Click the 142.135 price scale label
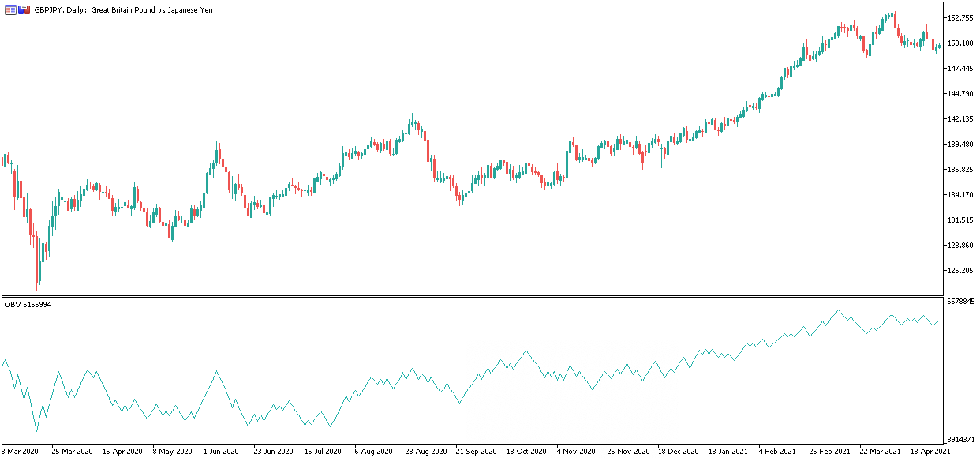 click(959, 118)
